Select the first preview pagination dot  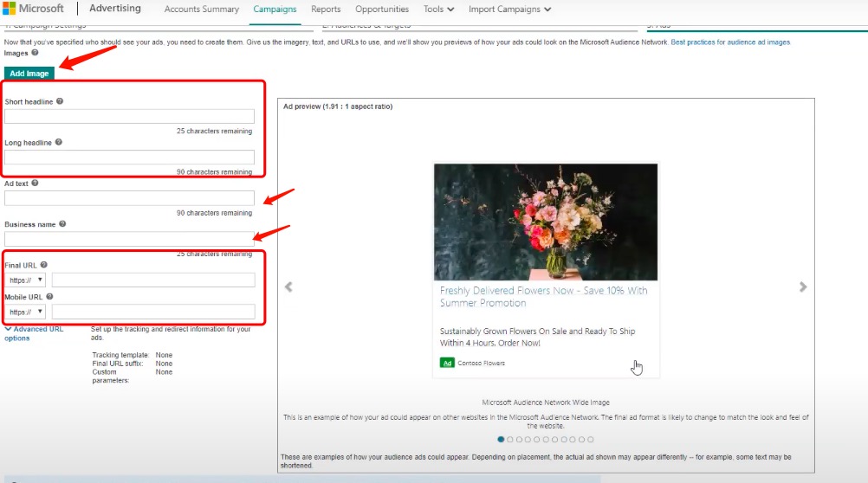(x=501, y=440)
